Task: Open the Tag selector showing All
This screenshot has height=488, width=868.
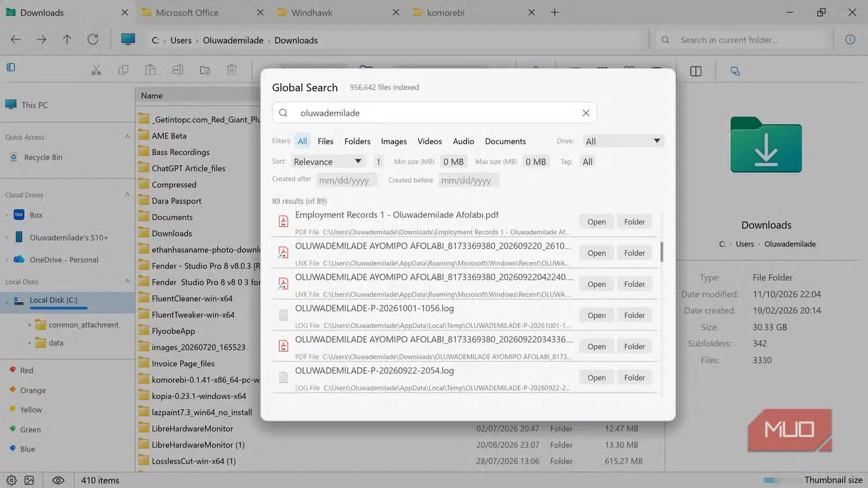Action: (587, 162)
